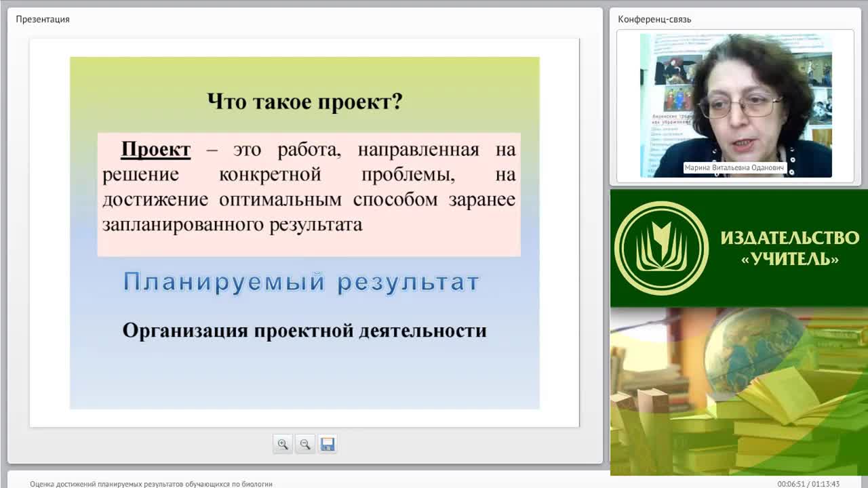Click the Издательство «Учитель» logo emblem
This screenshot has height=488, width=868.
(x=661, y=248)
